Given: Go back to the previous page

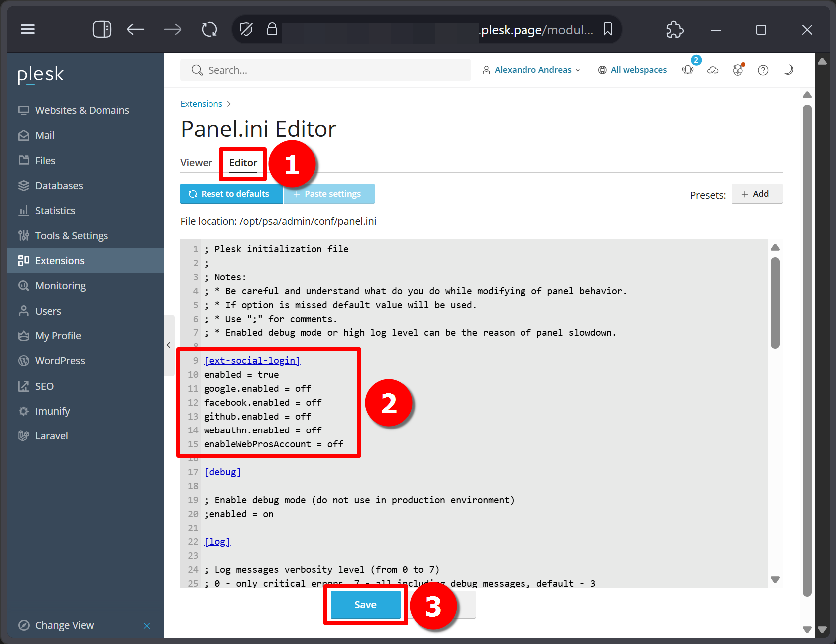Looking at the screenshot, I should pyautogui.click(x=135, y=30).
